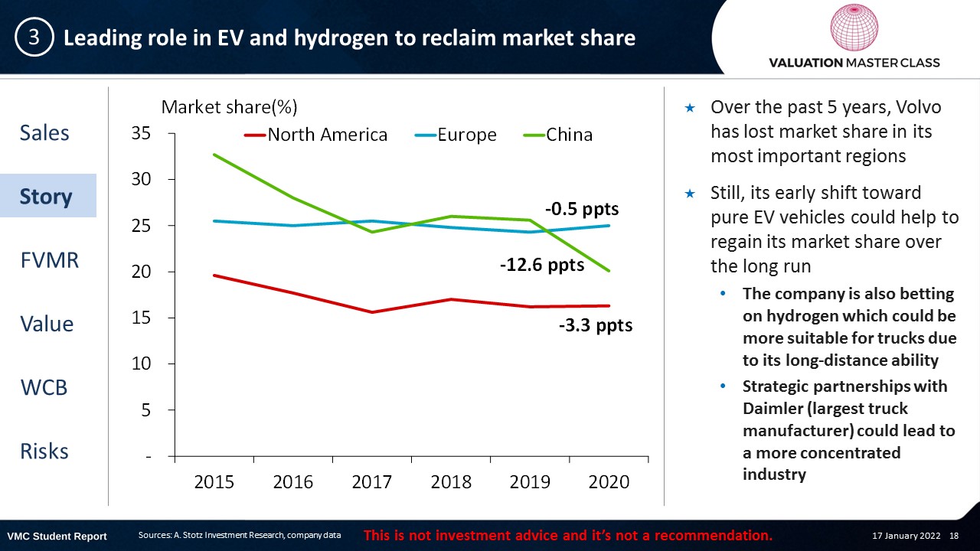Switch to the Value section
Screen dimensions: 980x551
47,324
